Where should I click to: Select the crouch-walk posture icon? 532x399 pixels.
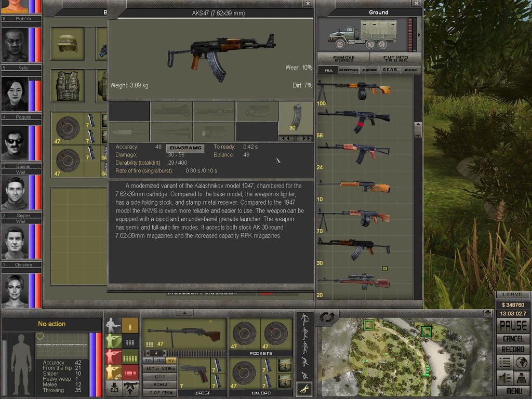(304, 362)
